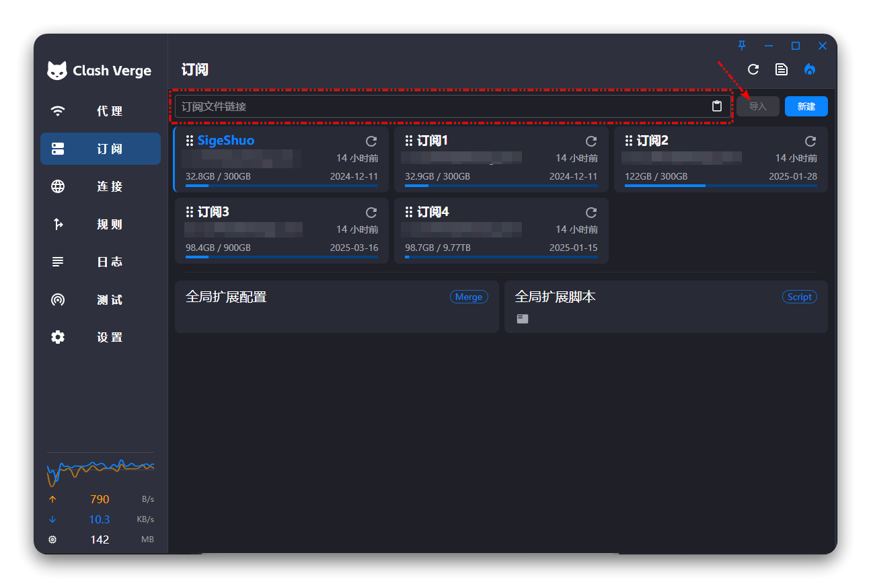The height and width of the screenshot is (588, 871).
Task: Refresh the 订阅3 subscription
Action: coord(371,213)
